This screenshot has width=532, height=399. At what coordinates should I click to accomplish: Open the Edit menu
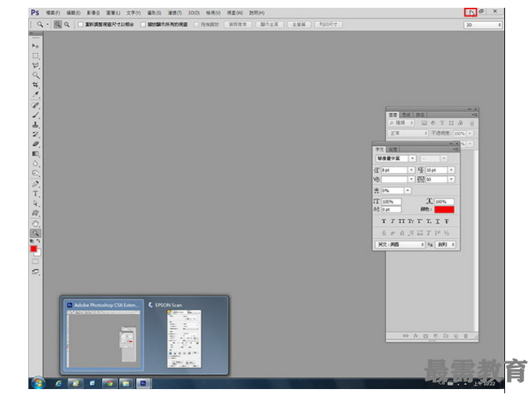tap(73, 13)
